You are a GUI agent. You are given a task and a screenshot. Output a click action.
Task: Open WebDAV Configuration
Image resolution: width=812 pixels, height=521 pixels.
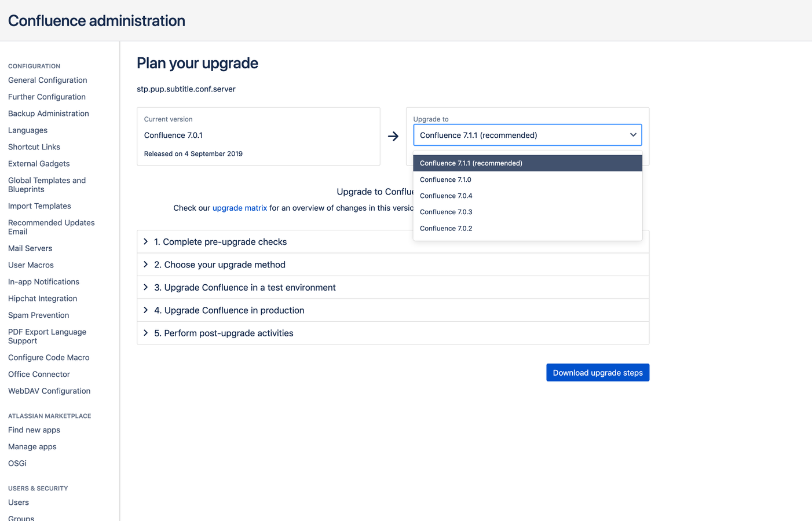[x=49, y=391]
